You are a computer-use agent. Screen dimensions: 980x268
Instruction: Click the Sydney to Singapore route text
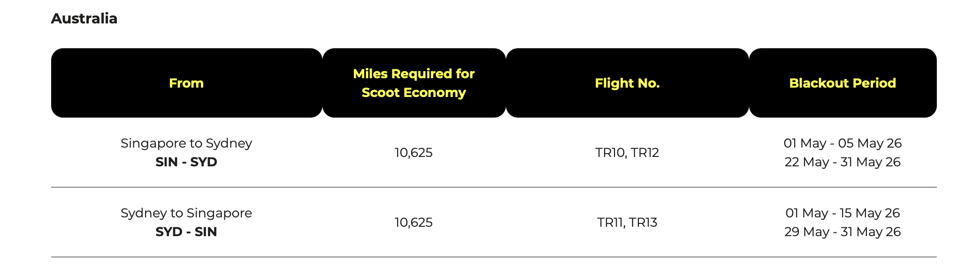tap(186, 213)
